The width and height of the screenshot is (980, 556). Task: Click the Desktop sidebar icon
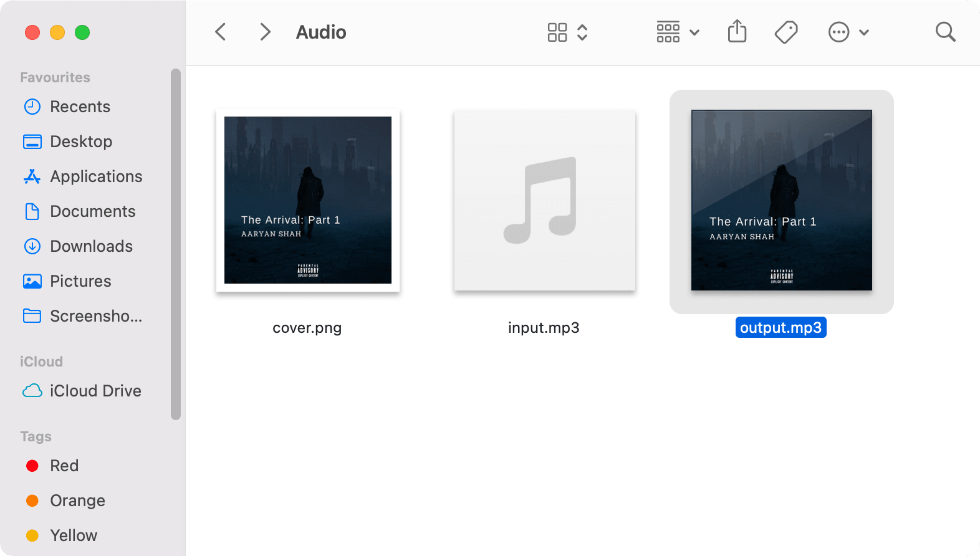[32, 141]
